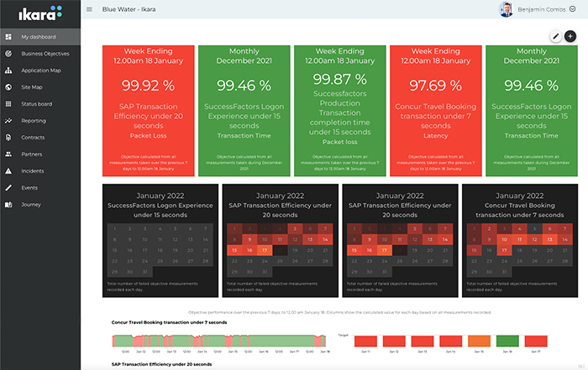Open My dashboard in sidebar
This screenshot has width=588, height=370.
point(37,37)
